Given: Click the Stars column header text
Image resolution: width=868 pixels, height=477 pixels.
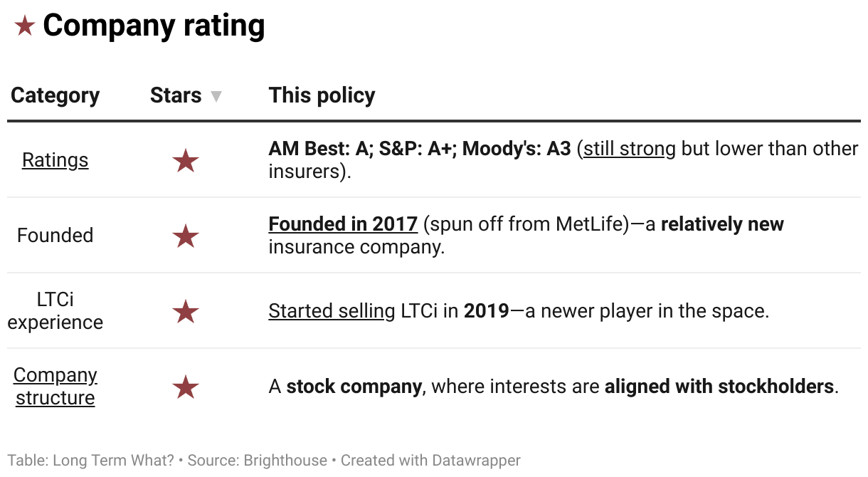Looking at the screenshot, I should [176, 95].
